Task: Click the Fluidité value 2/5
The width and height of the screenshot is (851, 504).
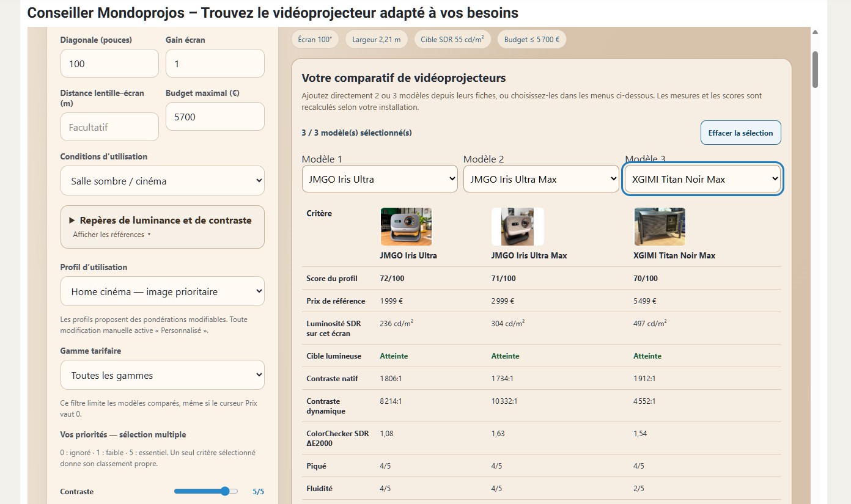Action: pyautogui.click(x=639, y=489)
